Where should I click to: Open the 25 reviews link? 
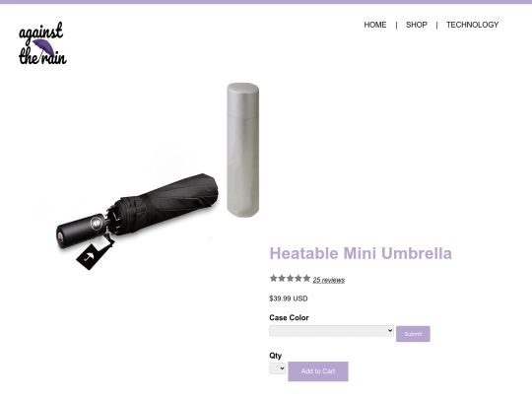click(329, 280)
